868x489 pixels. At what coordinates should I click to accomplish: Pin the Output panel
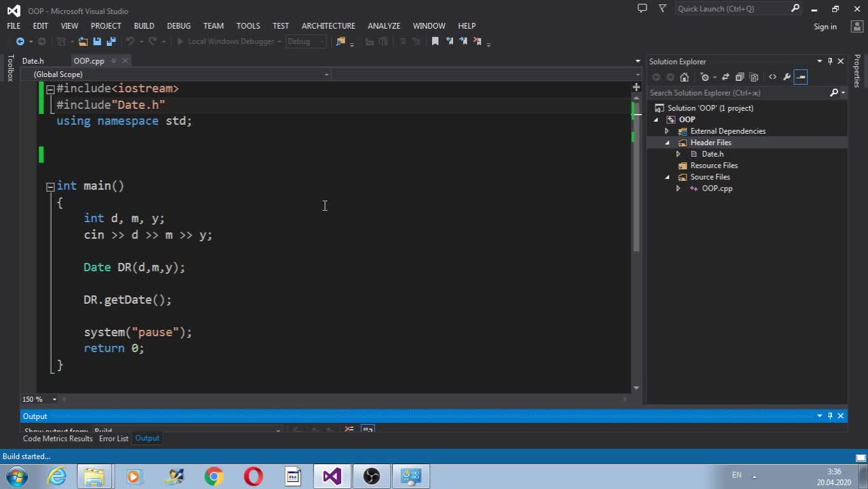tap(830, 416)
